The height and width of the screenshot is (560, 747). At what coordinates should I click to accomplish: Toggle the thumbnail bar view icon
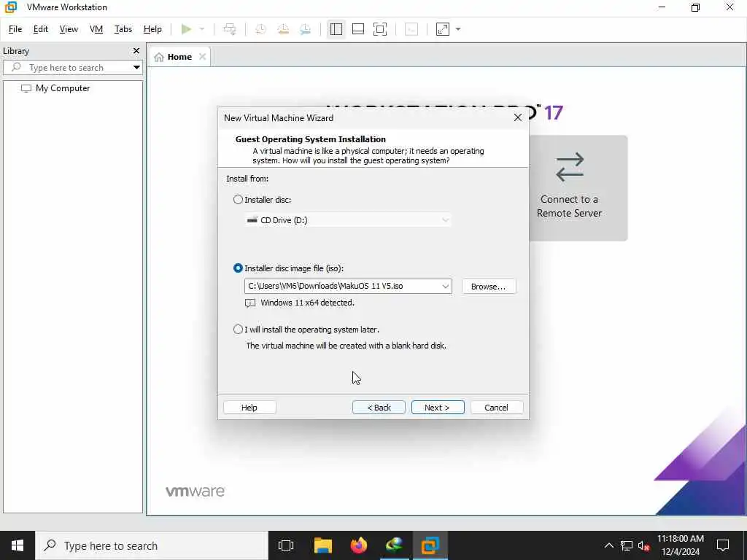(357, 29)
